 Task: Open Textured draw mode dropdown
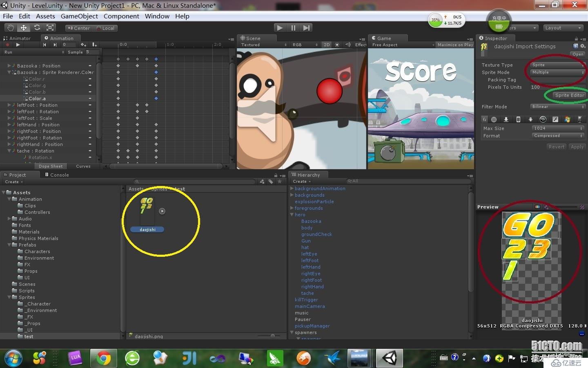[263, 45]
